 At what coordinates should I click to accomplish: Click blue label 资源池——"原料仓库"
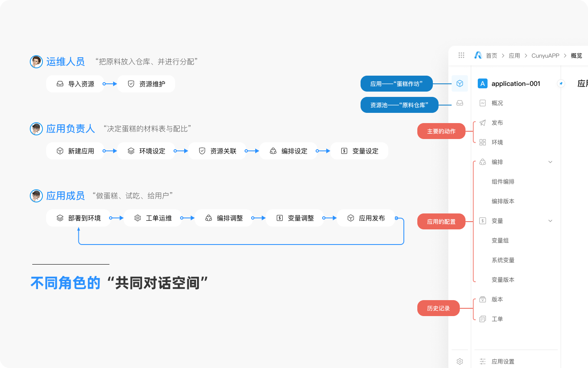tap(399, 105)
